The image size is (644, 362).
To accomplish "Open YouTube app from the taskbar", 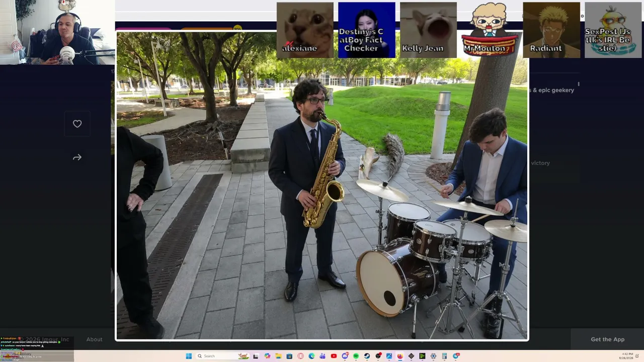I will click(334, 356).
